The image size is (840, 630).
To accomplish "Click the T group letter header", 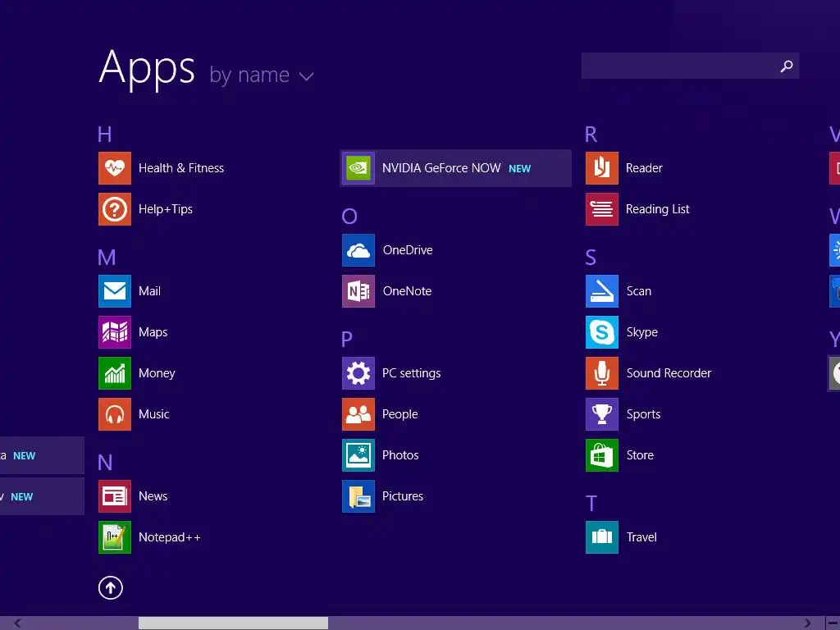I will tap(591, 504).
